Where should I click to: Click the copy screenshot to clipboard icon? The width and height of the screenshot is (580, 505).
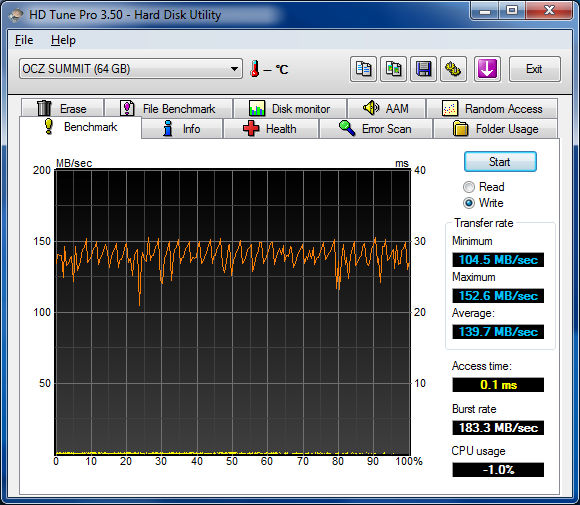[394, 69]
